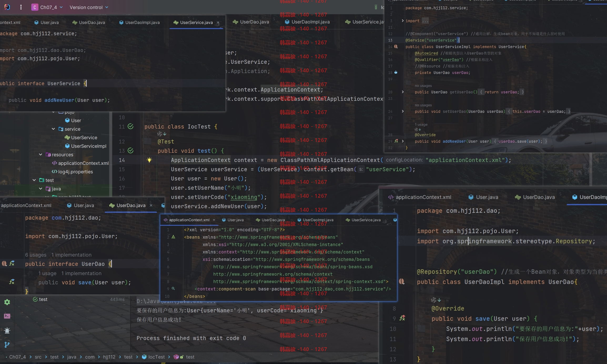This screenshot has height=364, width=607.
Task: Click src in breadcrumb bar
Action: coord(38,357)
